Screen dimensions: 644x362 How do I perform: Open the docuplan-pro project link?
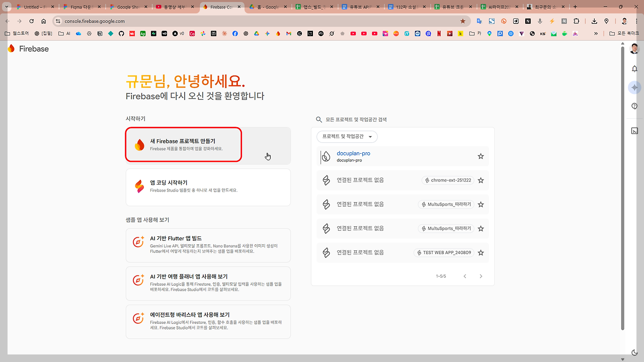[x=353, y=153]
